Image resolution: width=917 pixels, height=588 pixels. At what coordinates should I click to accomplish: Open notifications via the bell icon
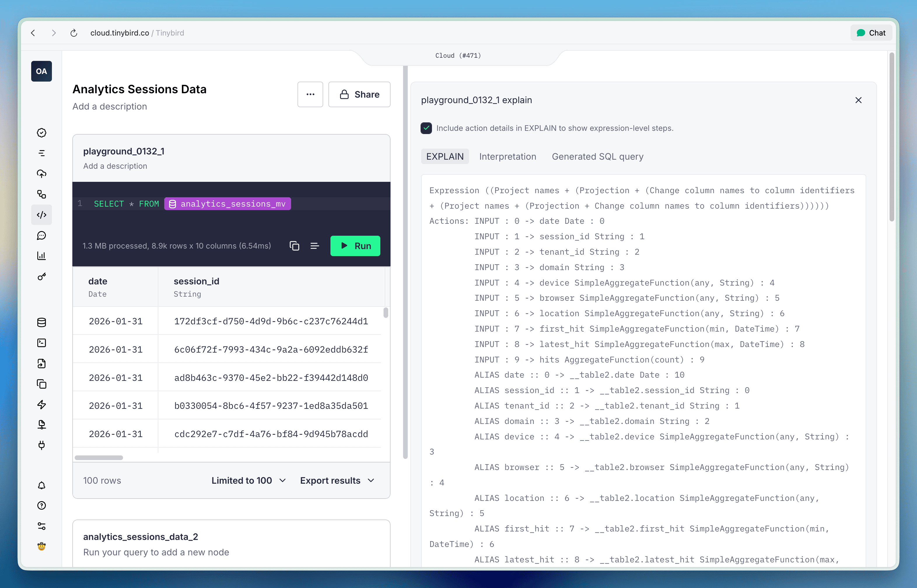click(x=41, y=485)
